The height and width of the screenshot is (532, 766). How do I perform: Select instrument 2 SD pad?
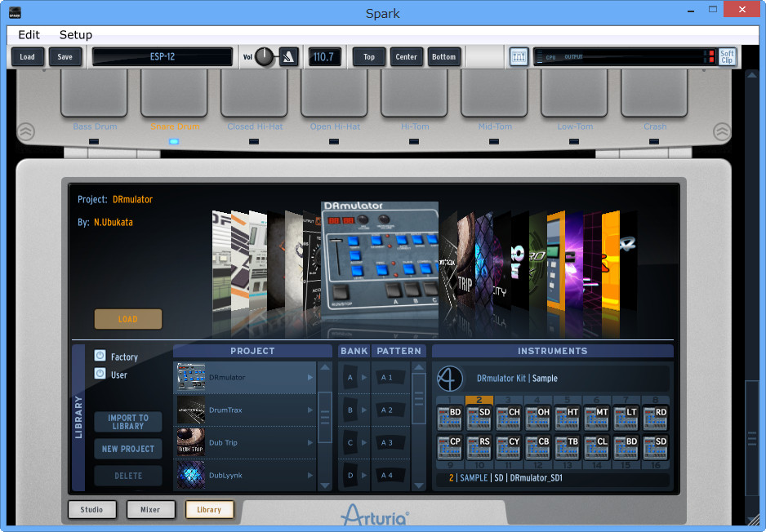coord(479,419)
